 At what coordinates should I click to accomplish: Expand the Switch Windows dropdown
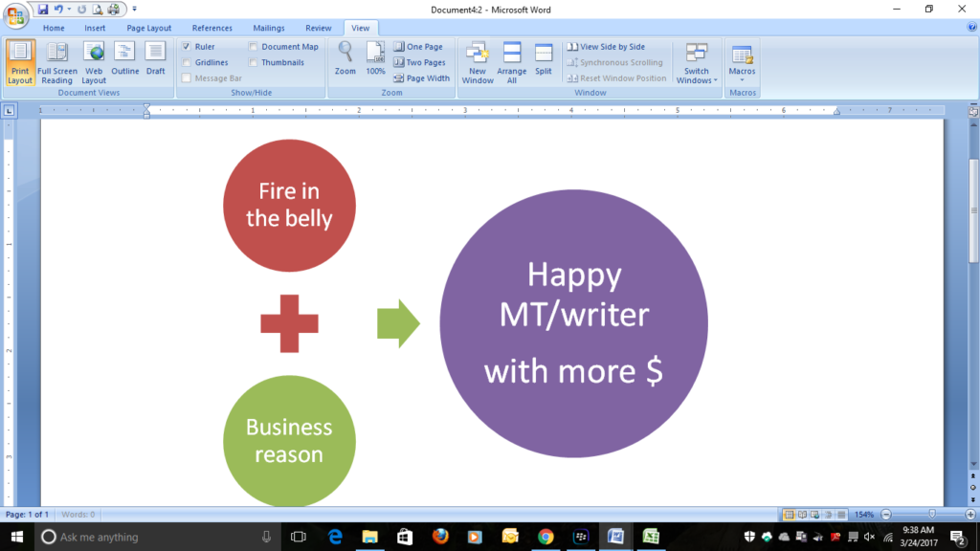[697, 63]
